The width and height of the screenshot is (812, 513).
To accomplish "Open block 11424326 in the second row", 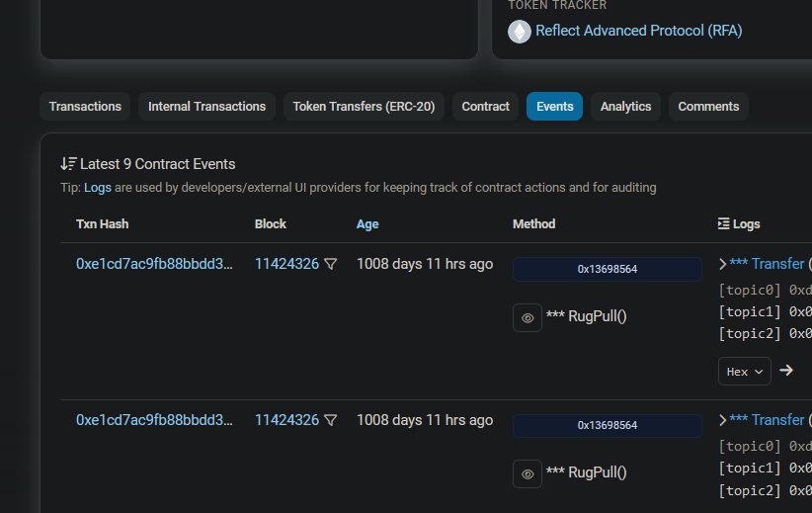I will pos(286,420).
